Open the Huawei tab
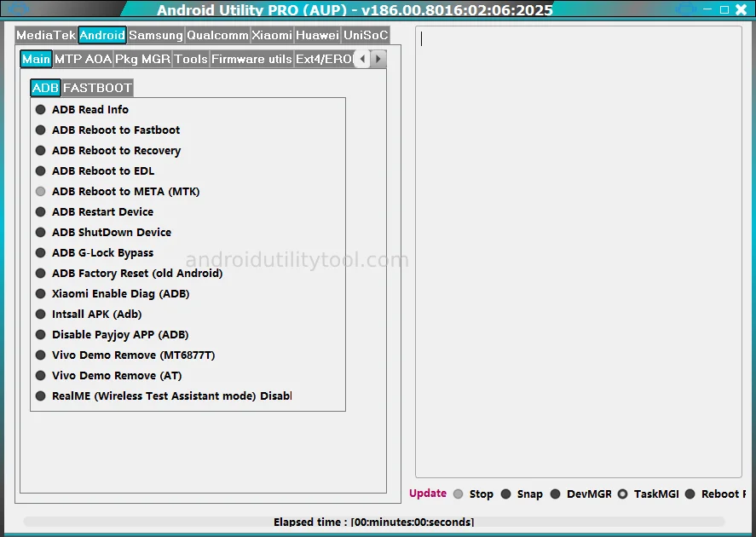The image size is (756, 537). point(318,35)
